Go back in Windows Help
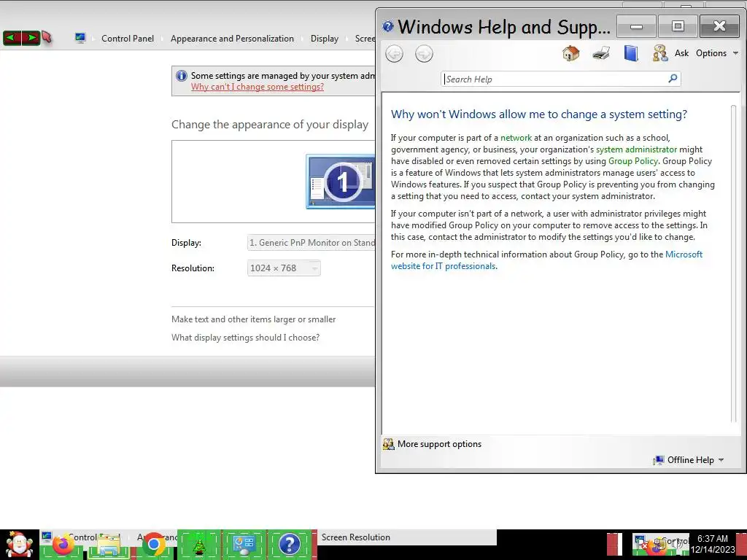 coord(394,53)
